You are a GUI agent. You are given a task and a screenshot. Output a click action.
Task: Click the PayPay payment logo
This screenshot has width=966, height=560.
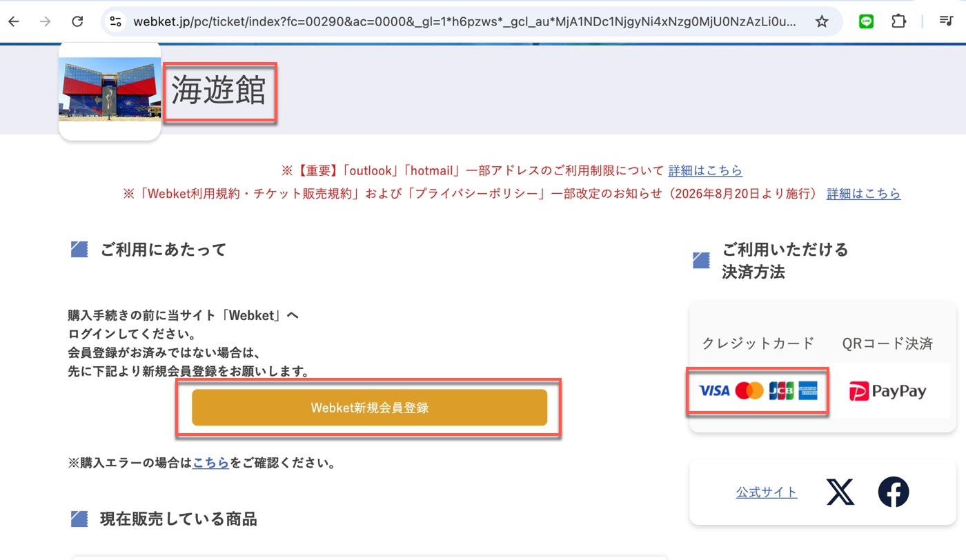888,392
